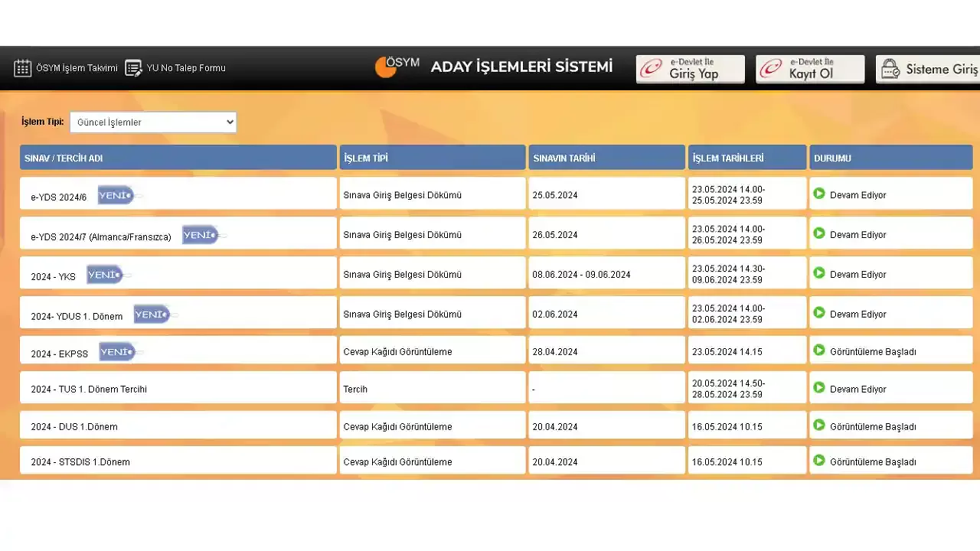Screen dimensions: 980x551
Task: Select e-YDS 2024/7 (Almanca/Fransızca) exam name
Action: click(101, 237)
